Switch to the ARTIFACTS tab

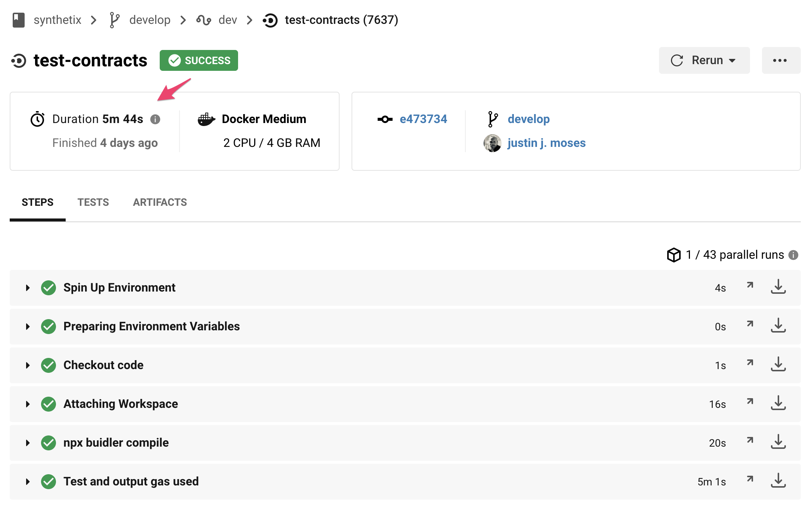tap(160, 202)
